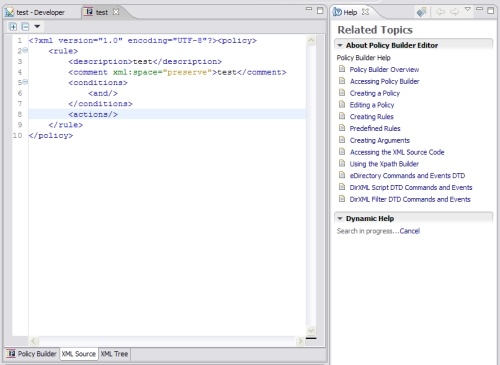Go back in Help view history
Screen dimensions: 500x365
pyautogui.click(x=440, y=12)
